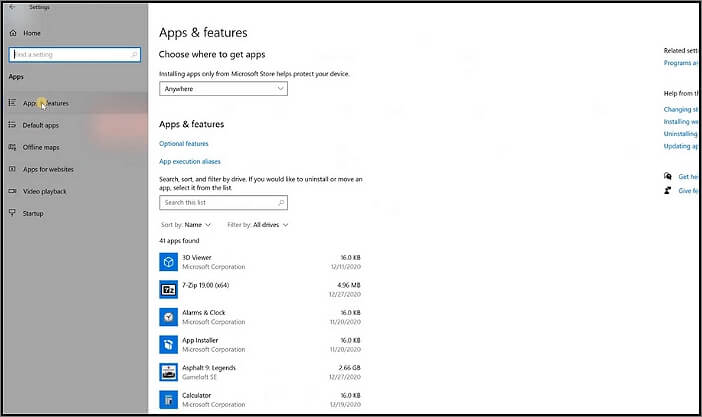The width and height of the screenshot is (702, 417).
Task: Open Default apps settings page
Action: (x=40, y=125)
